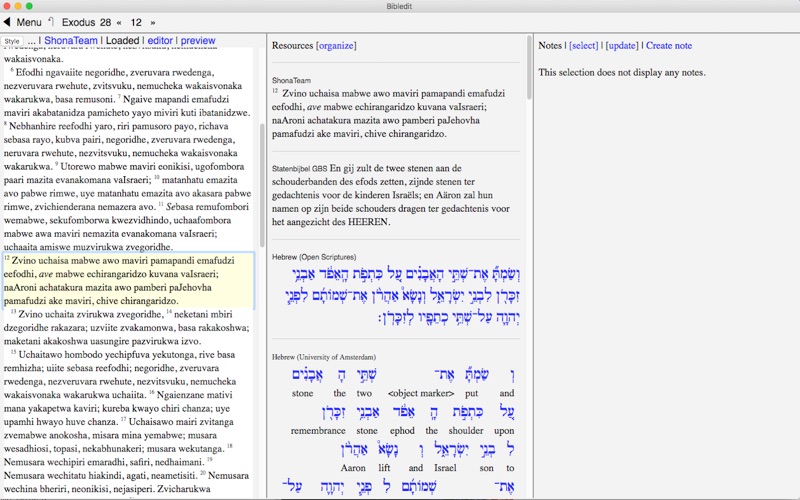Click the ellipsis next to Style
800x500 pixels.
click(31, 41)
